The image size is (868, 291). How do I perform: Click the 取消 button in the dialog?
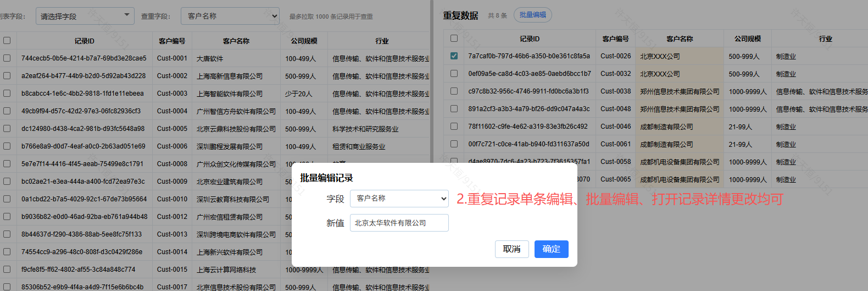coord(511,249)
